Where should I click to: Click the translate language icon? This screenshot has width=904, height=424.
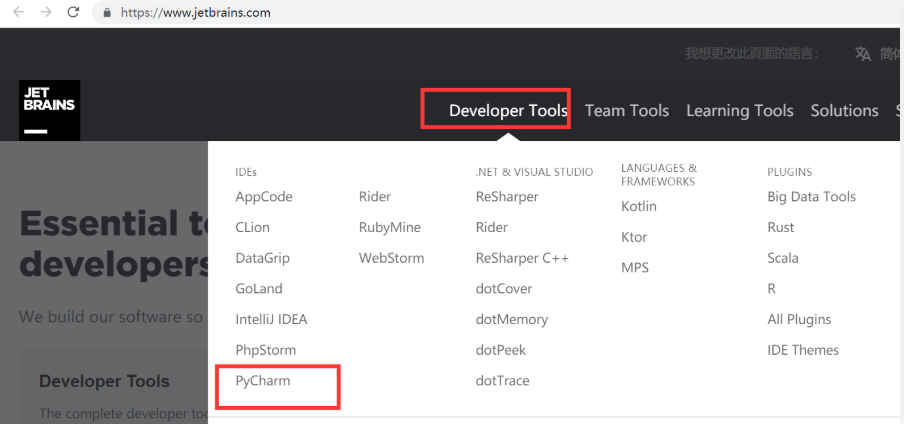pyautogui.click(x=863, y=54)
